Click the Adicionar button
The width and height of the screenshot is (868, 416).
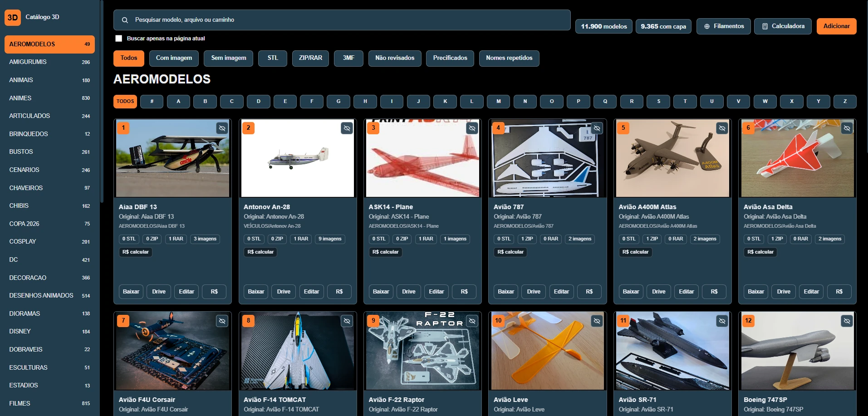point(836,26)
